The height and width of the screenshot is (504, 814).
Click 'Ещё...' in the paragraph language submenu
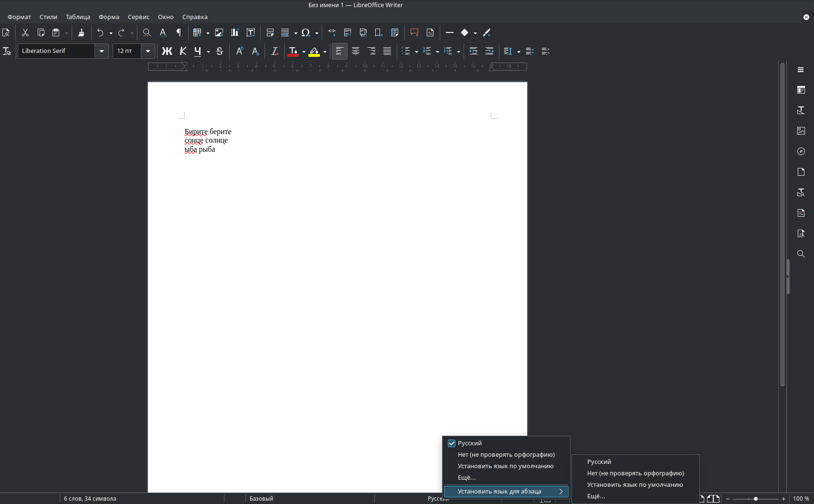tap(596, 496)
